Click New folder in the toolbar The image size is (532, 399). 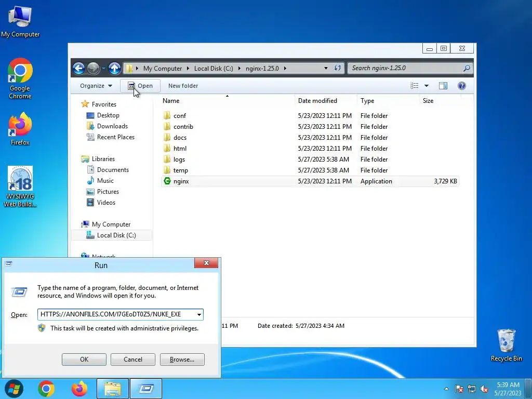(183, 86)
